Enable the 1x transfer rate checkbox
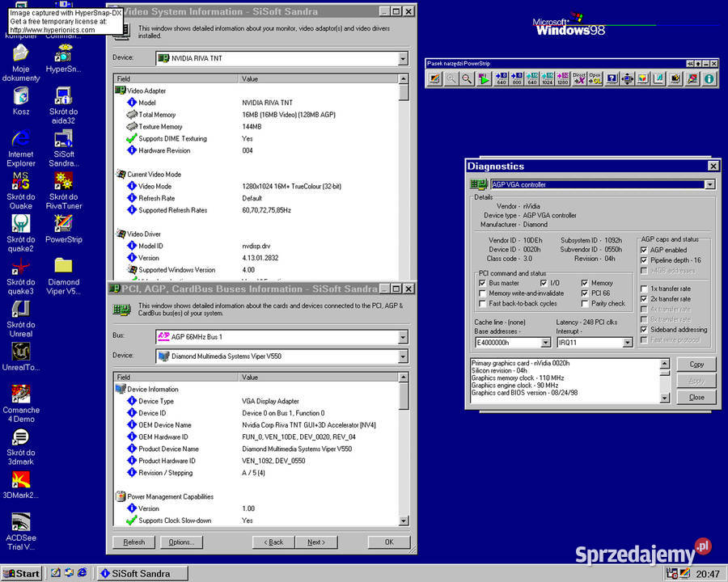 click(644, 289)
